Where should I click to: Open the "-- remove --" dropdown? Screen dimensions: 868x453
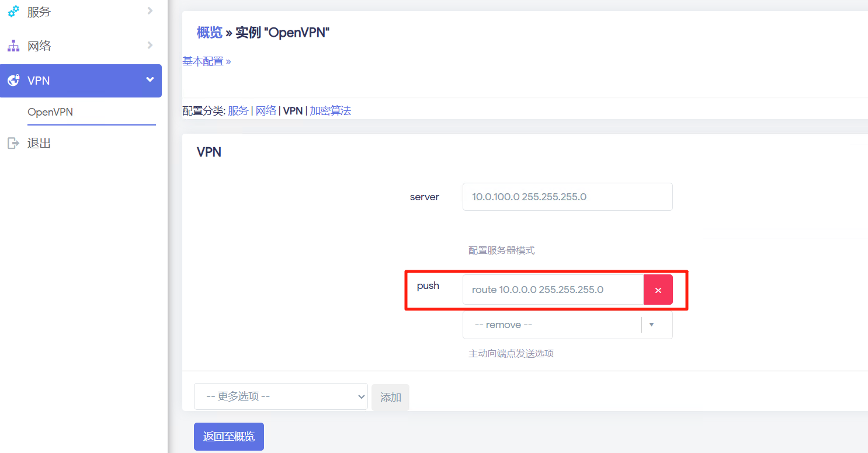(567, 325)
